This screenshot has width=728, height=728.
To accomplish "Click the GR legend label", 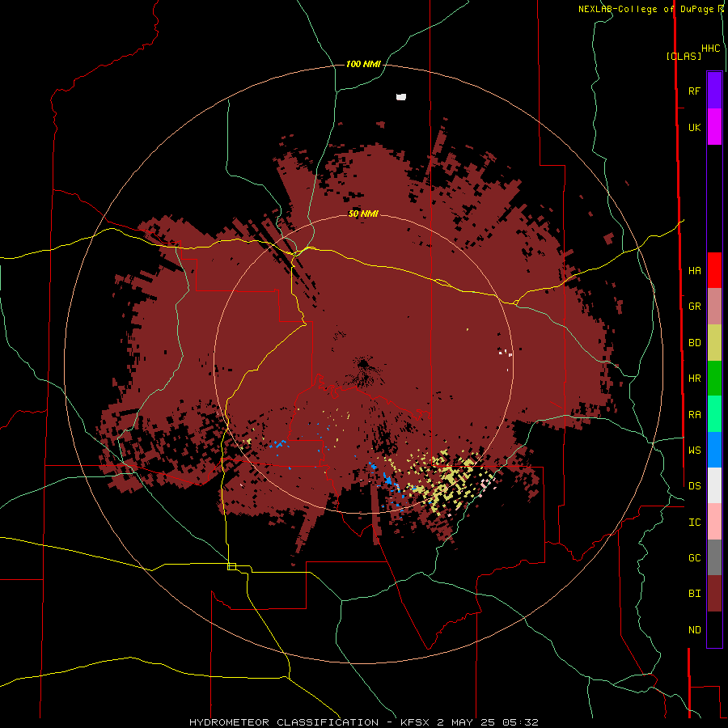I will pyautogui.click(x=694, y=307).
